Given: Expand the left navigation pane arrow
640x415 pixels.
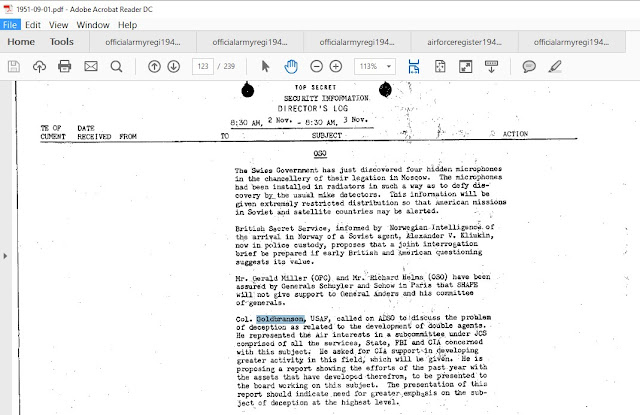Looking at the screenshot, I should [5, 256].
